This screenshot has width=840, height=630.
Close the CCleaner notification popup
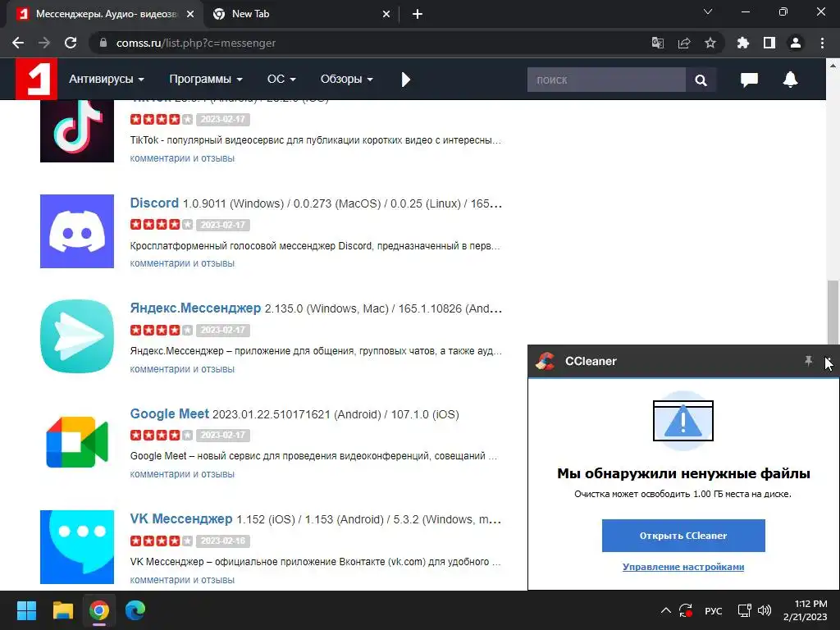click(829, 361)
